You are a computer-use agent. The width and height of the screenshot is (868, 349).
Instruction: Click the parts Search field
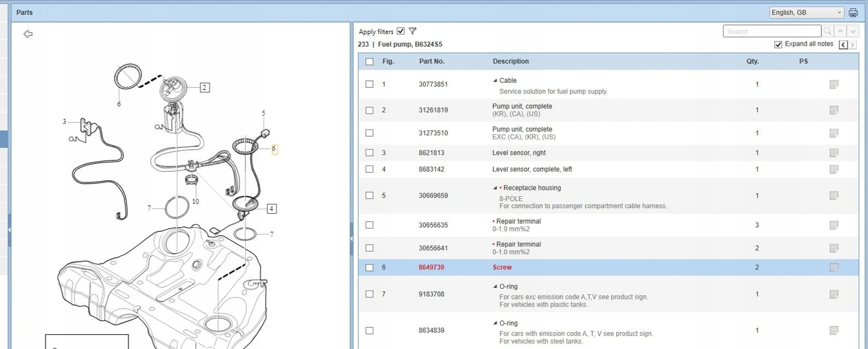click(772, 31)
